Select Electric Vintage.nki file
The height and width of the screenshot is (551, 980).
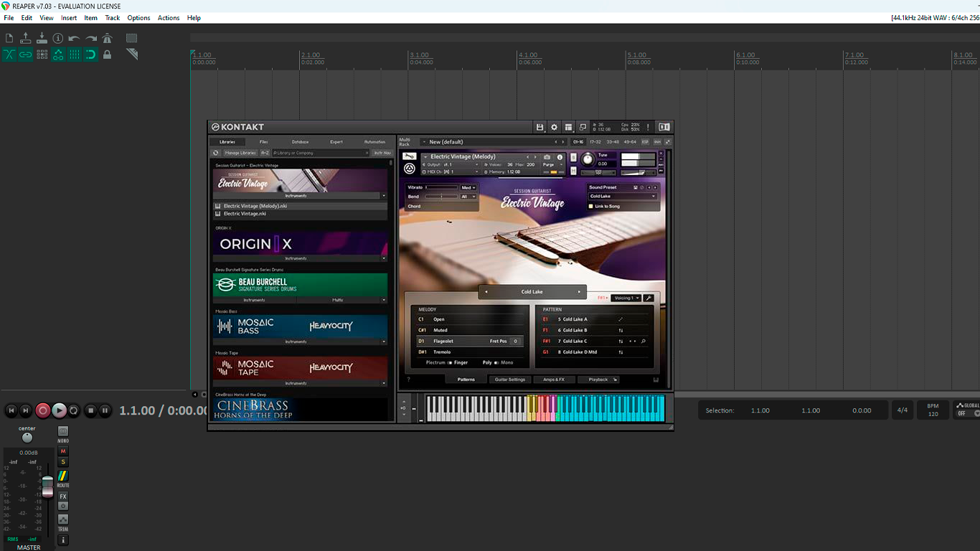click(x=300, y=213)
